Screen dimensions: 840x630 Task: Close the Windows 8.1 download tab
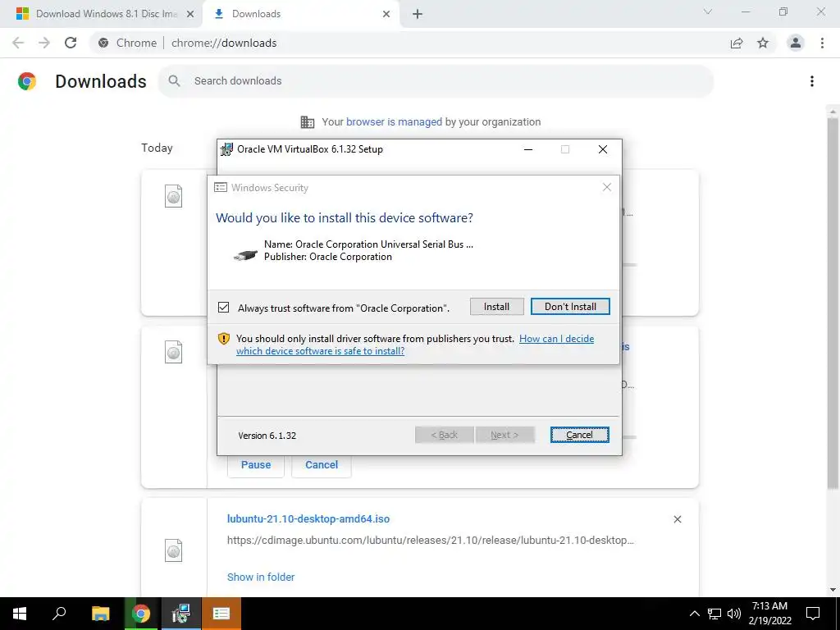189,14
